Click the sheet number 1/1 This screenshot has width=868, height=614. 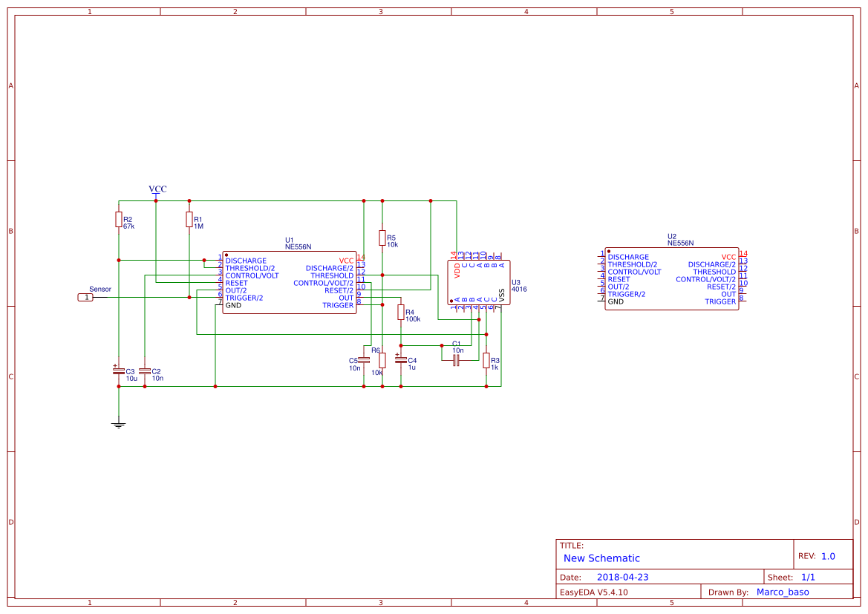point(808,577)
